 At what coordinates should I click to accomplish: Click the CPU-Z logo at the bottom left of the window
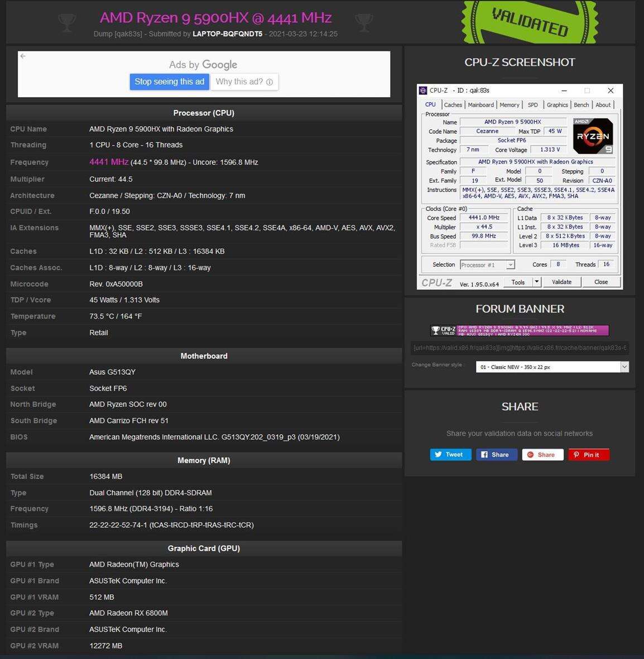pyautogui.click(x=438, y=282)
